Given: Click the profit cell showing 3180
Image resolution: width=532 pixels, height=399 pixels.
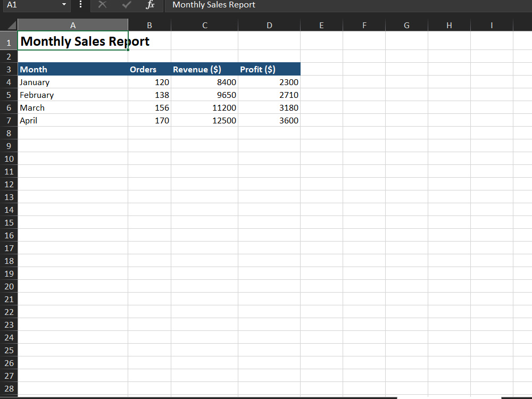Looking at the screenshot, I should 269,107.
